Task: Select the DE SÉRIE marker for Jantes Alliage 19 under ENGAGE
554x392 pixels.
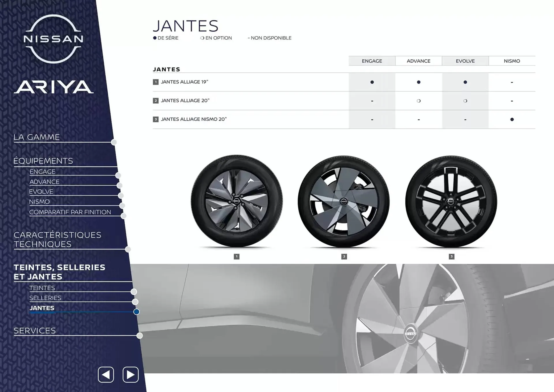Action: [372, 82]
